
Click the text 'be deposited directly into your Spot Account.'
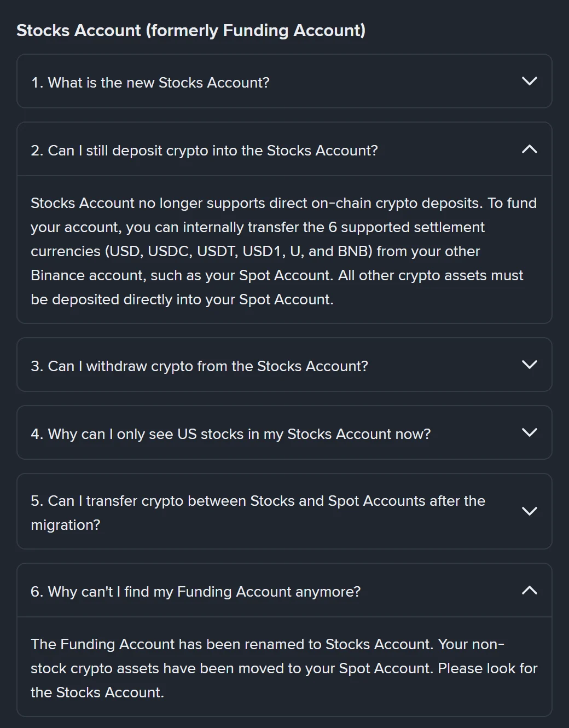coord(182,299)
